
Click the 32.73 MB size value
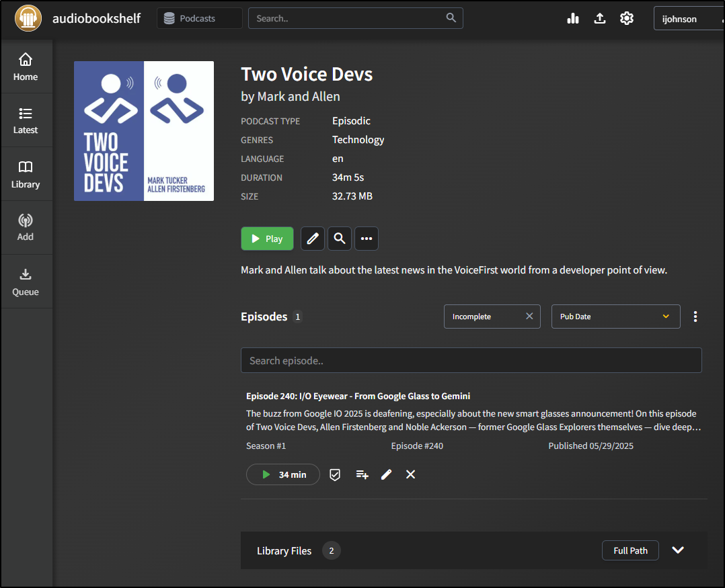pyautogui.click(x=352, y=196)
